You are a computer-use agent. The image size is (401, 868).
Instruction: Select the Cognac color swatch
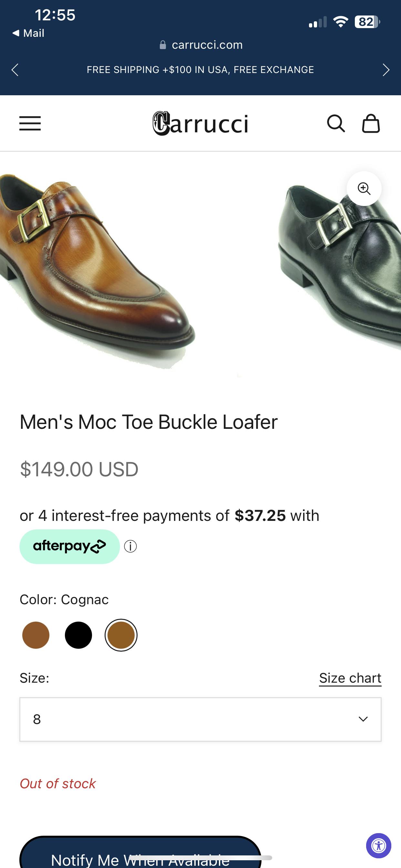[121, 635]
